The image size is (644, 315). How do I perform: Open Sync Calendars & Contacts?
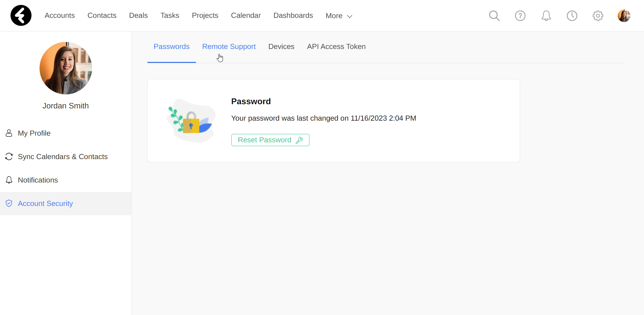[65, 157]
